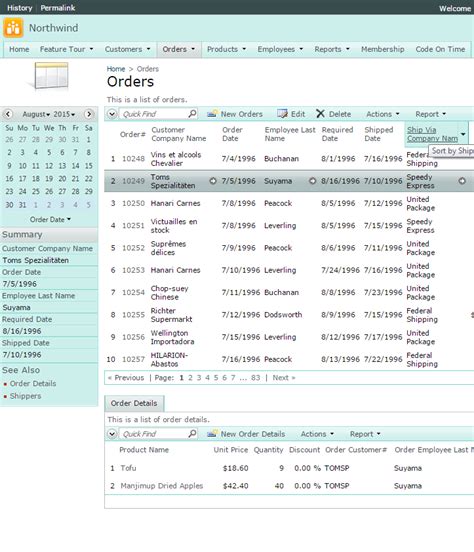Select the Order Details tab

tap(134, 403)
